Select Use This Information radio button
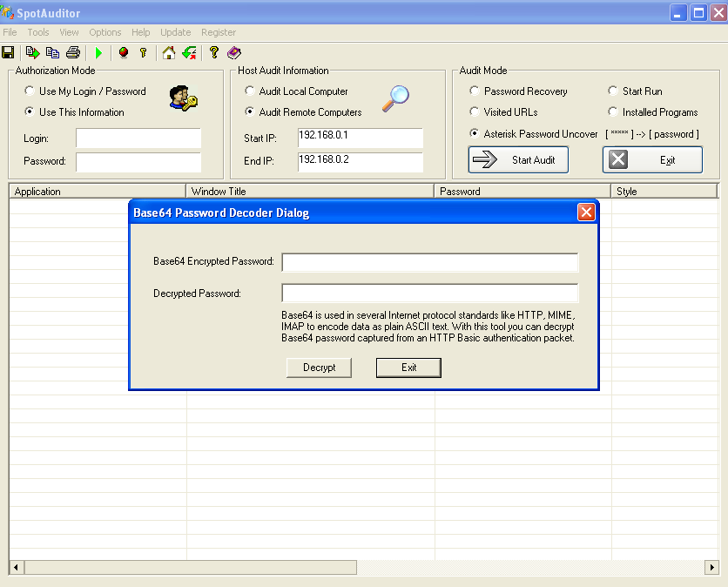 [75, 112]
